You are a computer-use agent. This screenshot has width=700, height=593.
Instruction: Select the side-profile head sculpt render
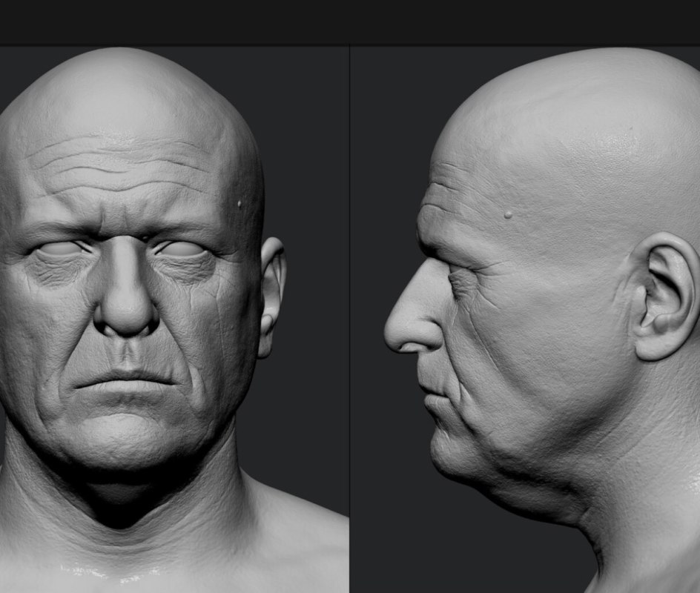(x=525, y=319)
